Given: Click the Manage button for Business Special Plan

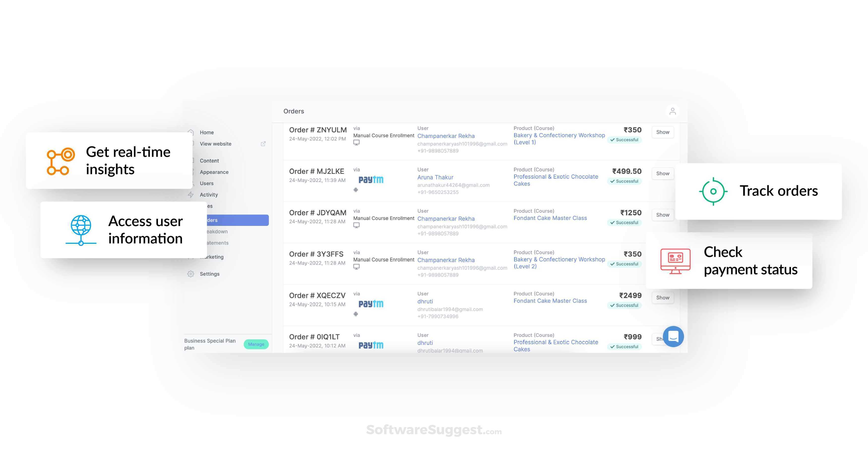Looking at the screenshot, I should 256,344.
